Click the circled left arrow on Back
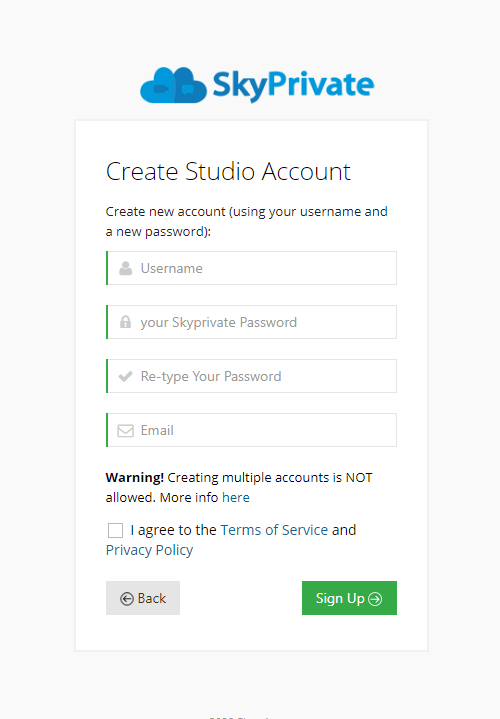The width and height of the screenshot is (500, 719). 127,598
